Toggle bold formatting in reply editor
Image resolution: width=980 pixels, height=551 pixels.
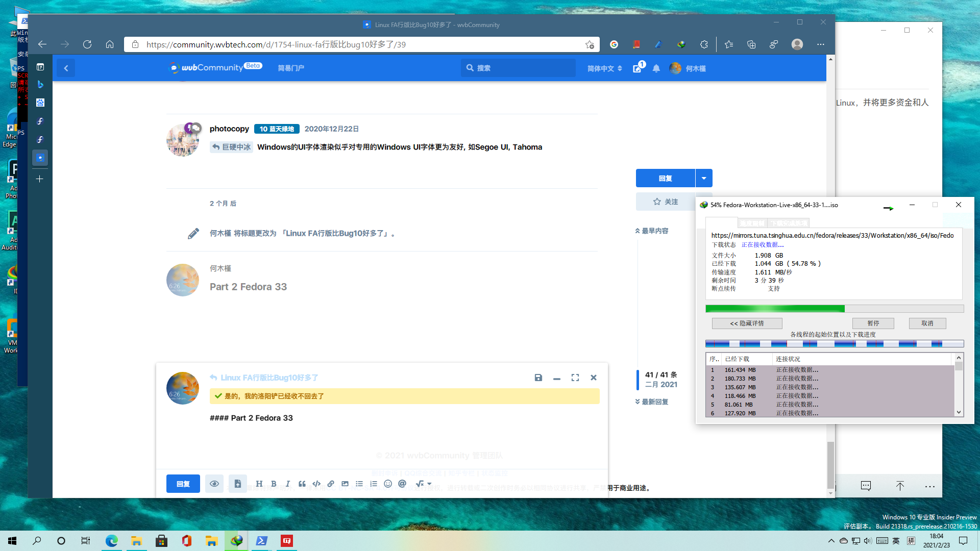pyautogui.click(x=274, y=484)
